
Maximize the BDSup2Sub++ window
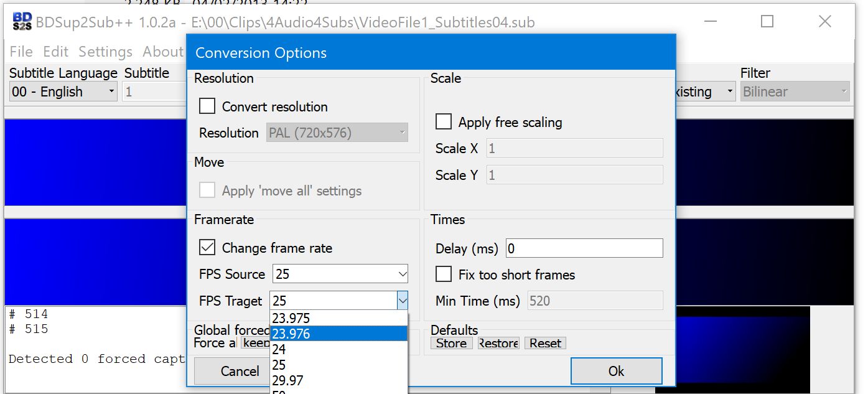point(767,22)
